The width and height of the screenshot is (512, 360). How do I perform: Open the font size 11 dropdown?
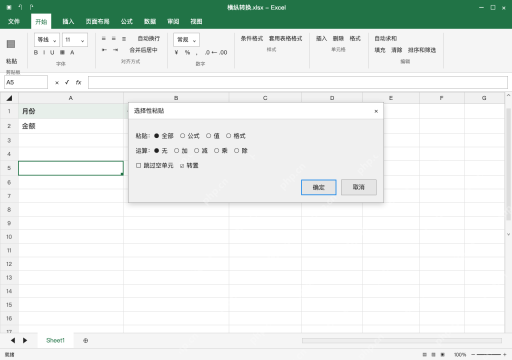tap(75, 40)
